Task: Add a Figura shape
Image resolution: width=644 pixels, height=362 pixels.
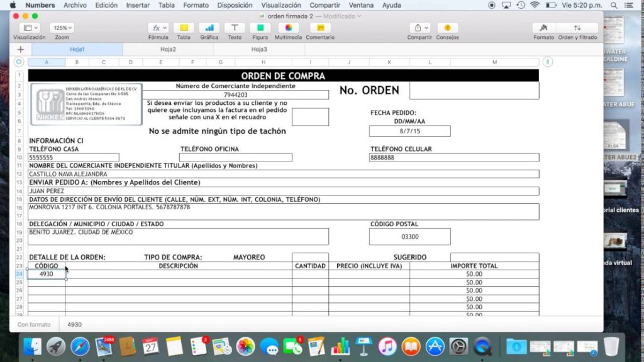Action: pos(259,28)
